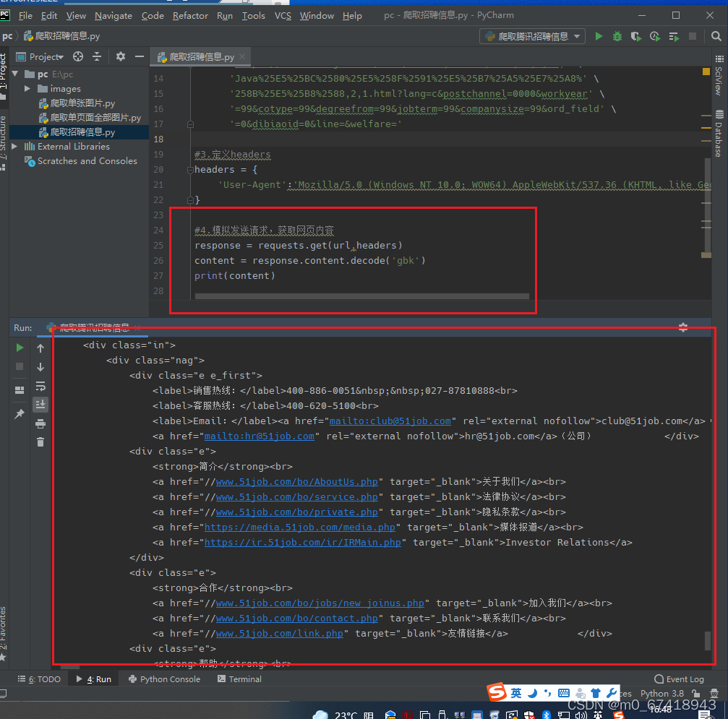This screenshot has height=719, width=728.
Task: Follow the mailto:club@51job.com link
Action: tap(390, 421)
